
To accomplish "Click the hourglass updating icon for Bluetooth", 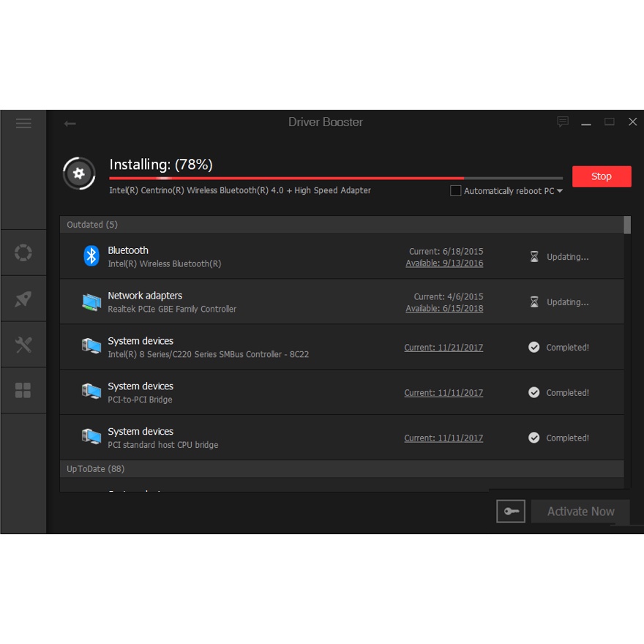I will (534, 256).
